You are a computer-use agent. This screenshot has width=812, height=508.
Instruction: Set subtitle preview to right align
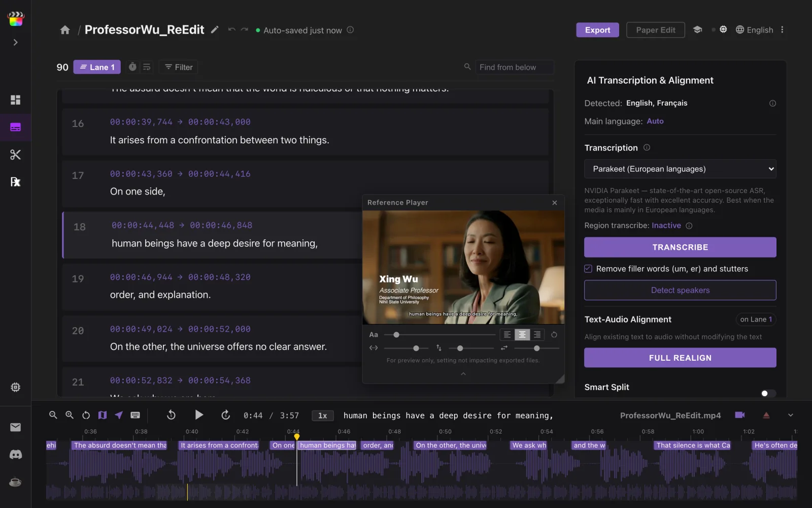[537, 335]
